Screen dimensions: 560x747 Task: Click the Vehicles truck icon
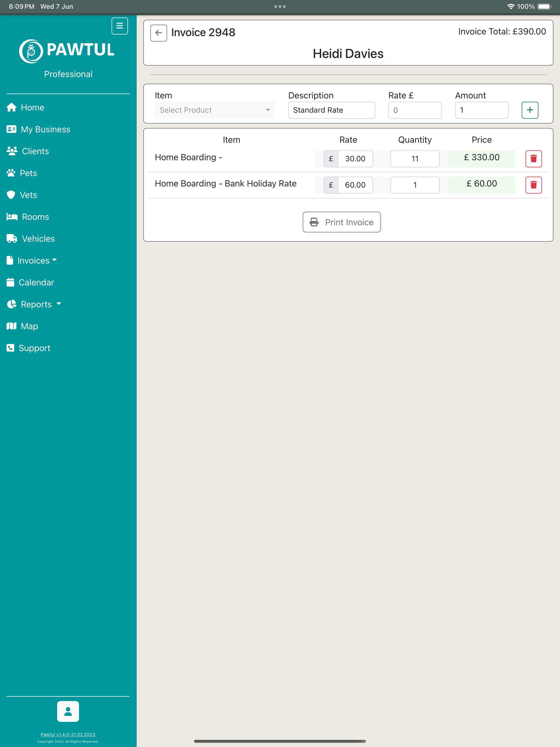click(12, 238)
